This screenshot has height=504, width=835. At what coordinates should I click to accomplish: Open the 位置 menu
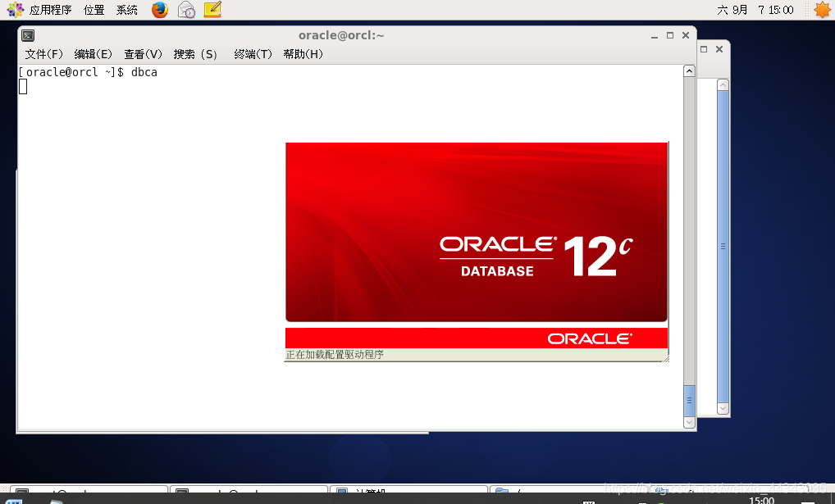tap(93, 10)
